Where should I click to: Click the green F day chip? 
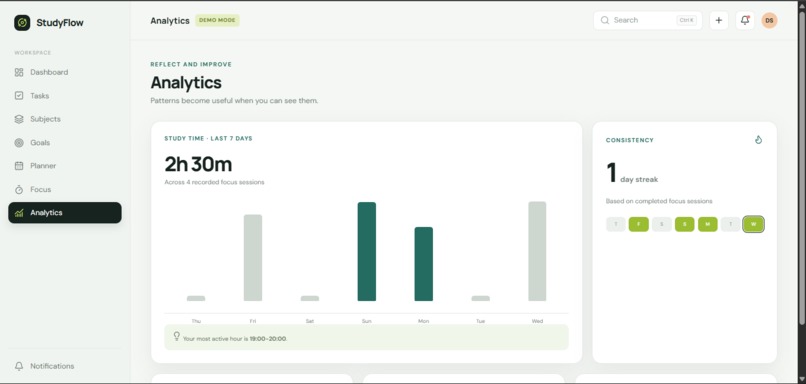(x=638, y=224)
